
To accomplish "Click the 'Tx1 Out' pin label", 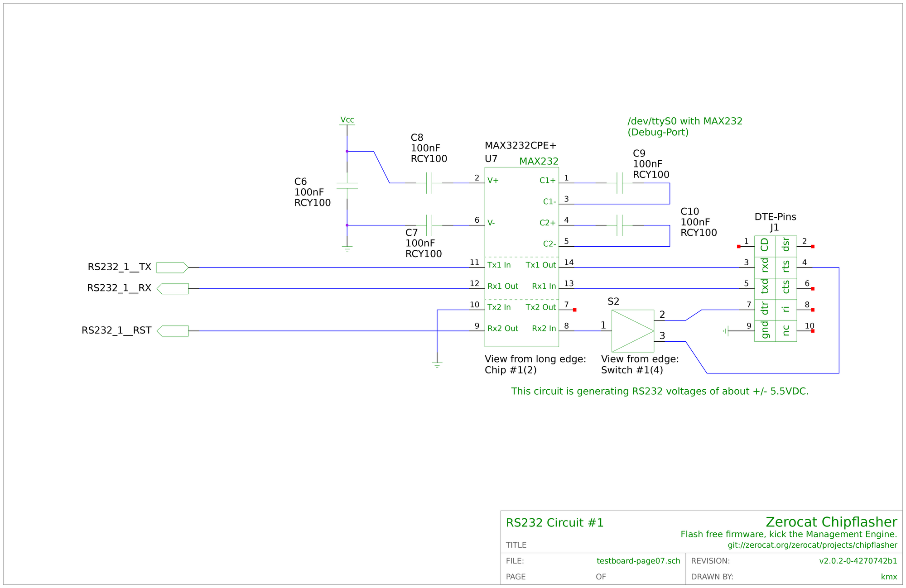I will point(540,265).
